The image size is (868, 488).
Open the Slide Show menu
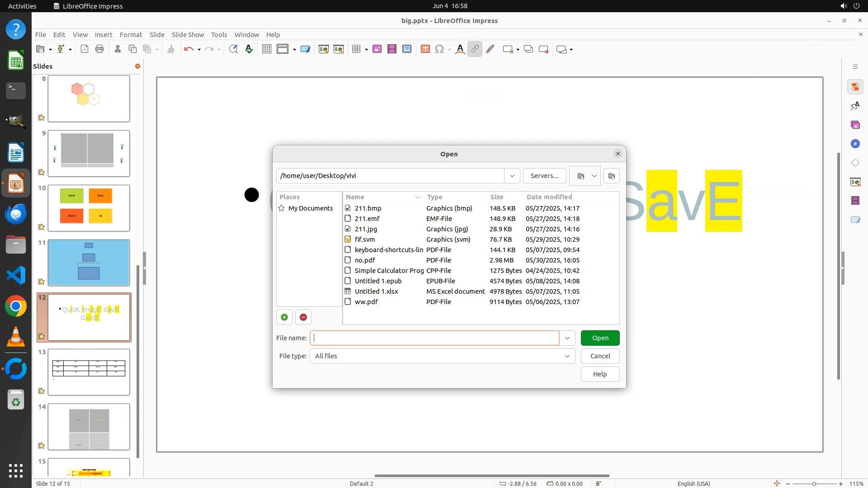tap(188, 34)
